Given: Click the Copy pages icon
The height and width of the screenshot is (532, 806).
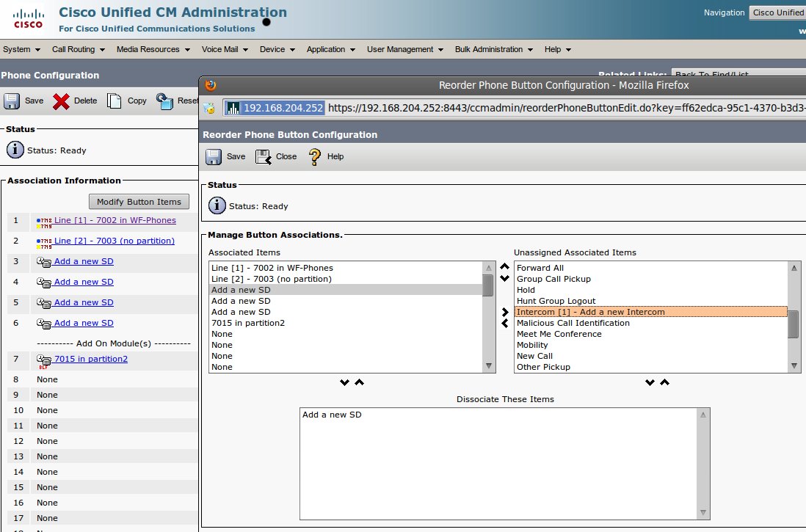Looking at the screenshot, I should [114, 101].
